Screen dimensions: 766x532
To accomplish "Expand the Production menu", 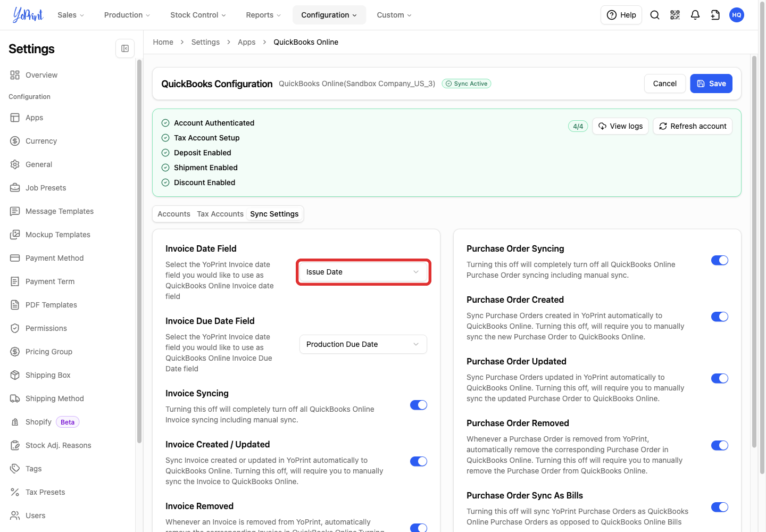I will click(127, 15).
